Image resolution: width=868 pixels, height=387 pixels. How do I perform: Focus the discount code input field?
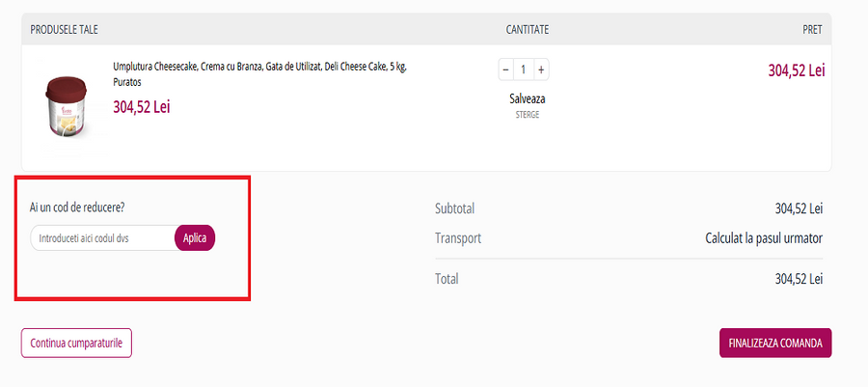click(102, 238)
